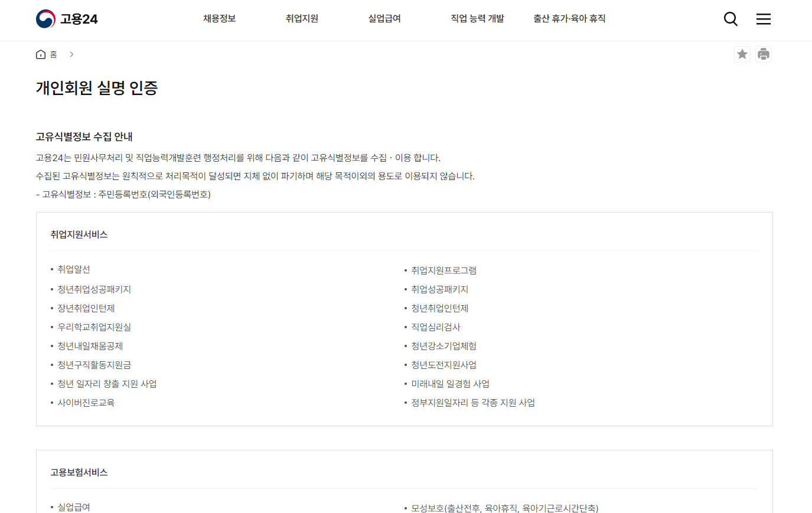Select the 실업급여 menu item
Viewport: 812px width, 513px height.
tap(384, 18)
